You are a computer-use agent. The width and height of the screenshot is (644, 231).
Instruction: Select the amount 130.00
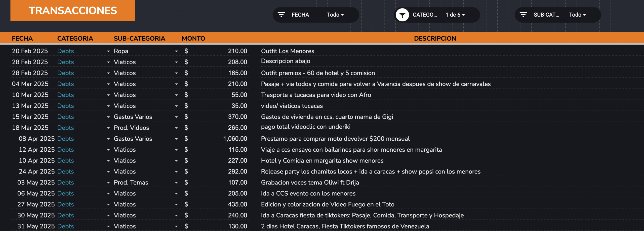click(237, 226)
